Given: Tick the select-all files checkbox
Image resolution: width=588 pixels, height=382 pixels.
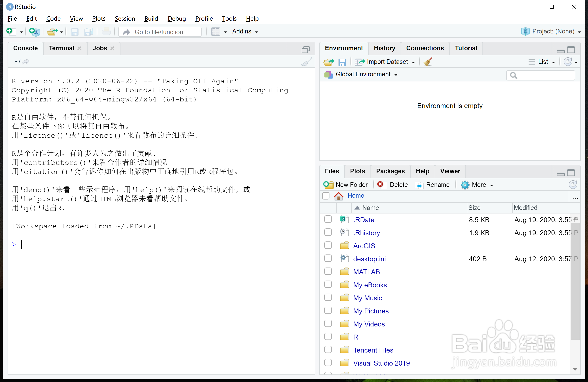Looking at the screenshot, I should pyautogui.click(x=326, y=196).
